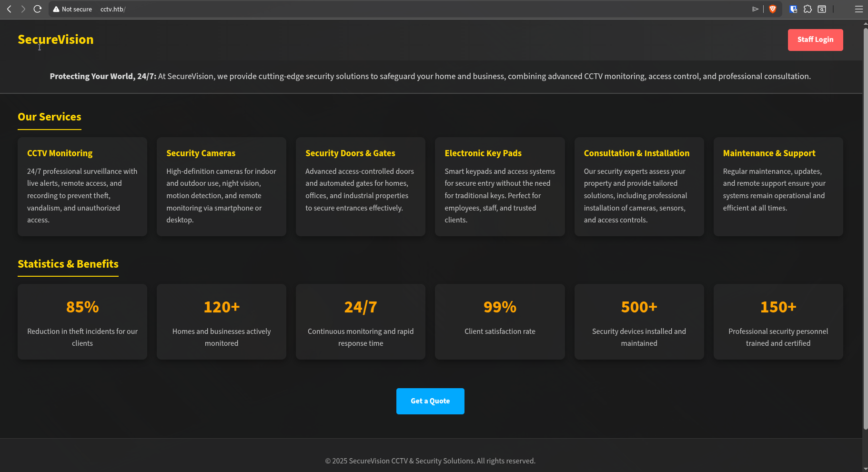Click the scrollbar down arrow at bottom
This screenshot has width=868, height=472.
(x=865, y=469)
